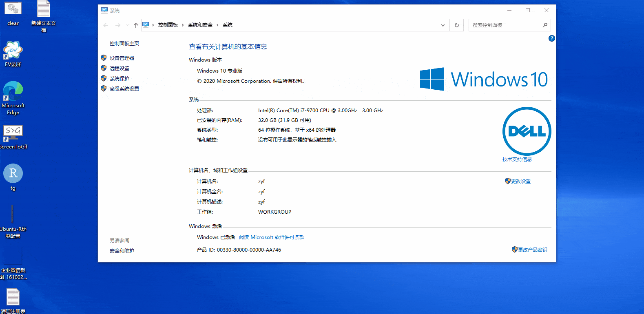
Task: Expand the chevron after 系统和安全 in the breadcrumb
Action: tap(217, 25)
